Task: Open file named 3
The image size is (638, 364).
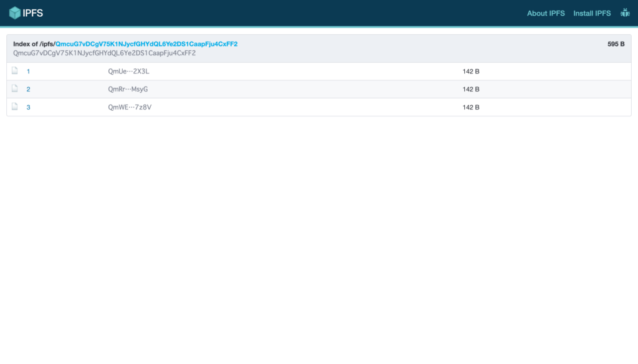Action: point(28,107)
